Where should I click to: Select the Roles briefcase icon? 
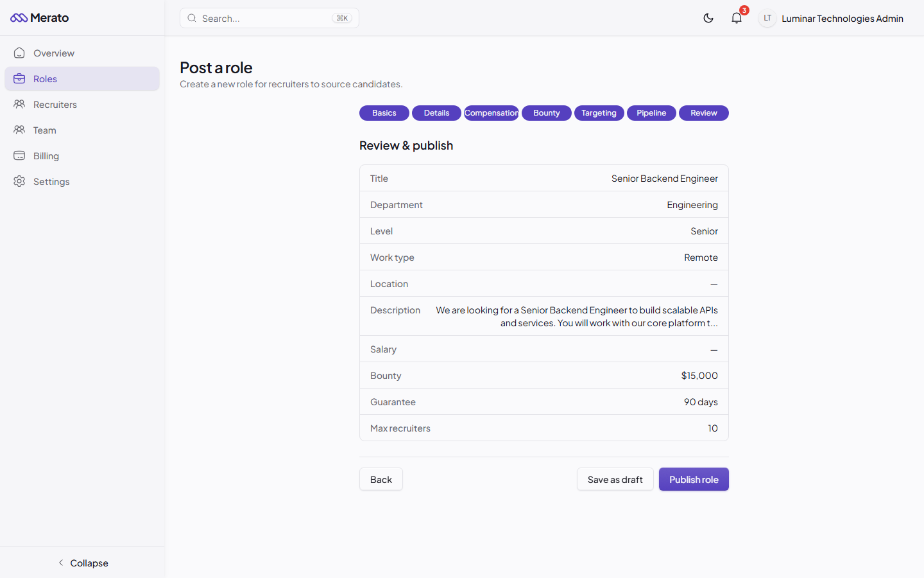(x=19, y=79)
